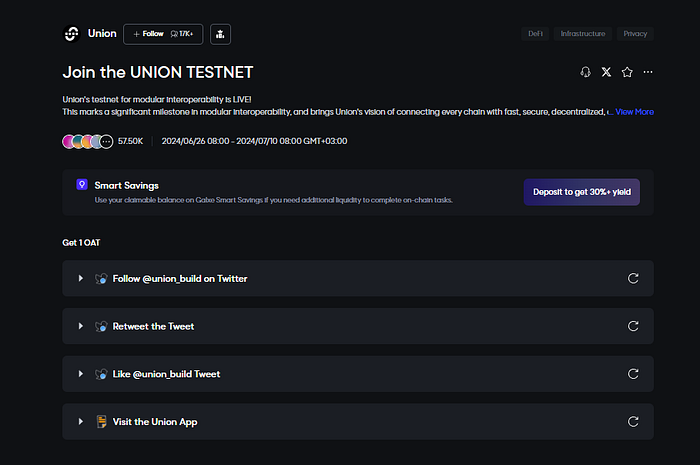Open the three-dot more options menu

pyautogui.click(x=648, y=72)
